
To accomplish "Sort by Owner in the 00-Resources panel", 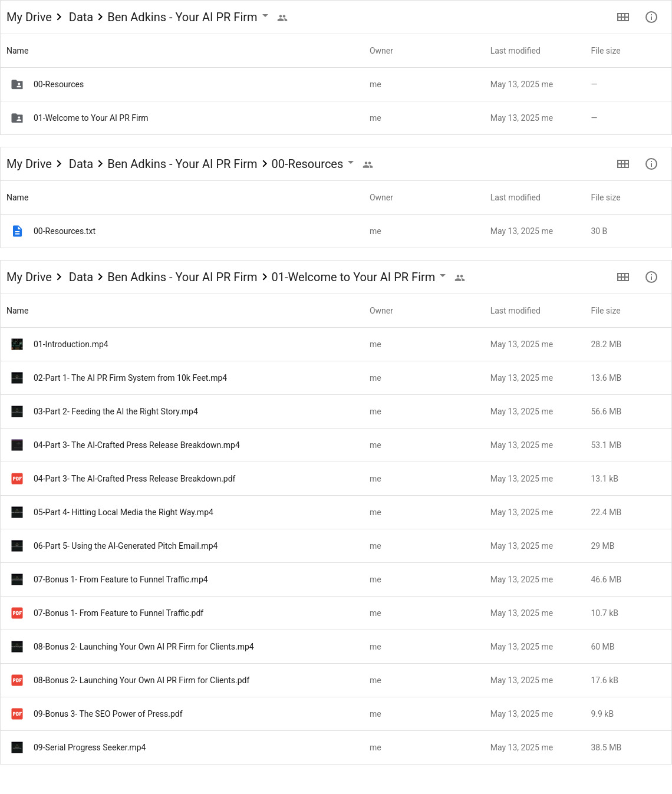I will [x=381, y=197].
